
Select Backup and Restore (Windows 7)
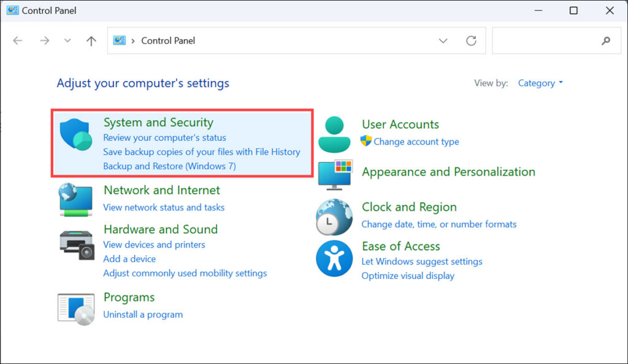pos(169,166)
